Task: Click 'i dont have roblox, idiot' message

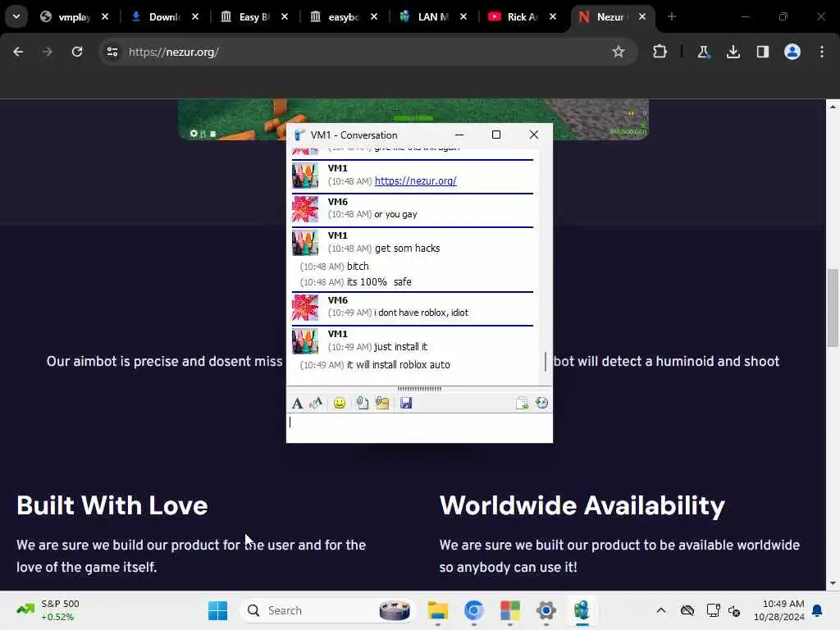Action: (x=421, y=313)
